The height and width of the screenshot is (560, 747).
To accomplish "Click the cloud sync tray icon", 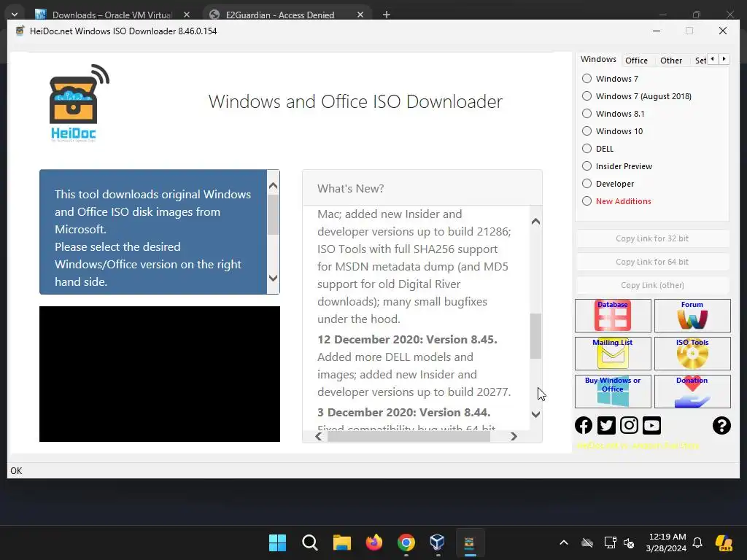I will [x=587, y=542].
